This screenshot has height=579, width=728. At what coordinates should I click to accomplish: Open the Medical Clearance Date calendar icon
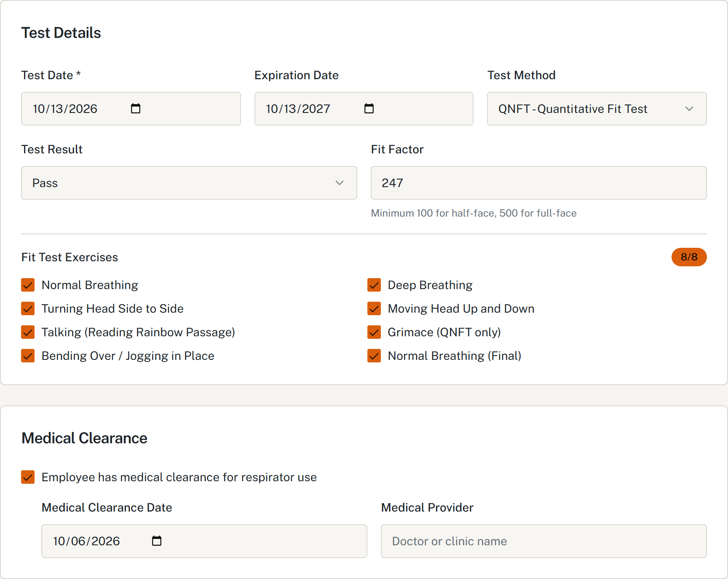157,541
